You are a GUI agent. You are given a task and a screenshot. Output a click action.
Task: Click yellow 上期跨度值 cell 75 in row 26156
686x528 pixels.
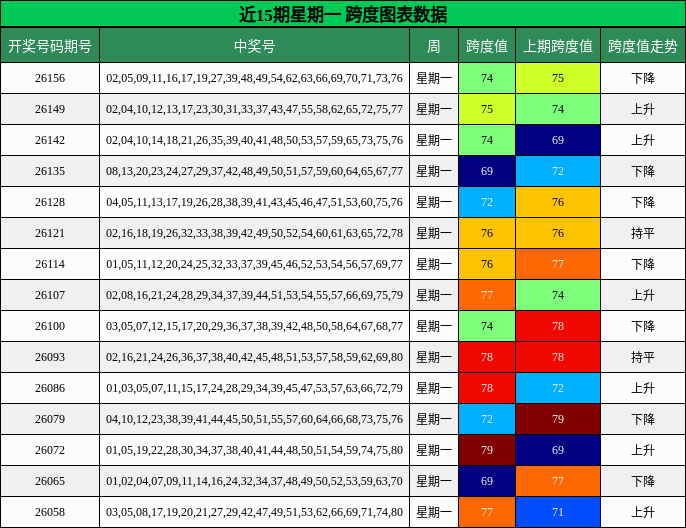pos(558,78)
